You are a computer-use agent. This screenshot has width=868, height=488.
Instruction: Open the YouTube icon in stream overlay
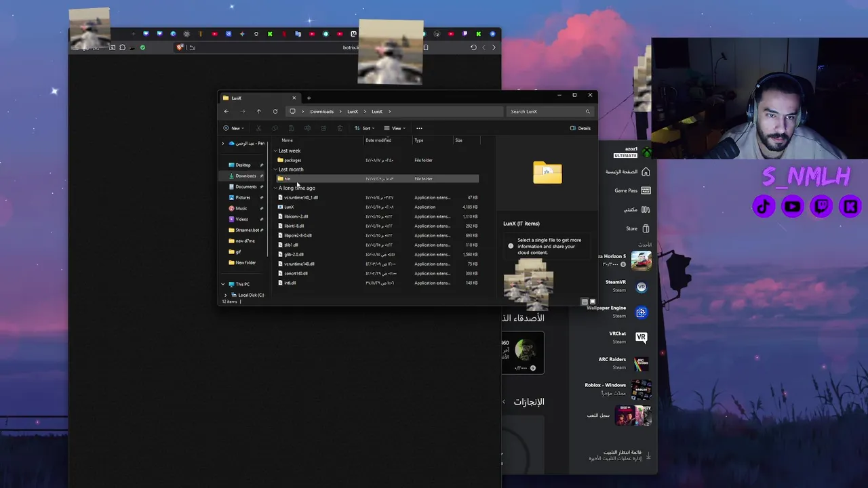click(792, 207)
